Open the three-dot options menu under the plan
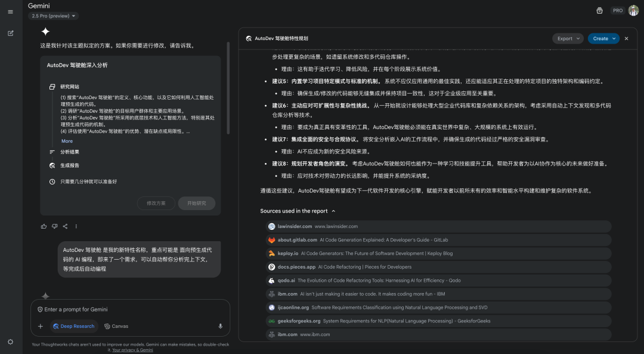Screen dimensions: 644x354 tap(76, 226)
